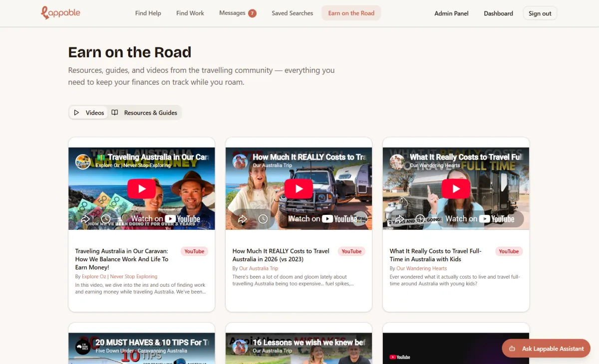Click watch later clock on Explore Oz video
599x364 pixels.
click(106, 219)
